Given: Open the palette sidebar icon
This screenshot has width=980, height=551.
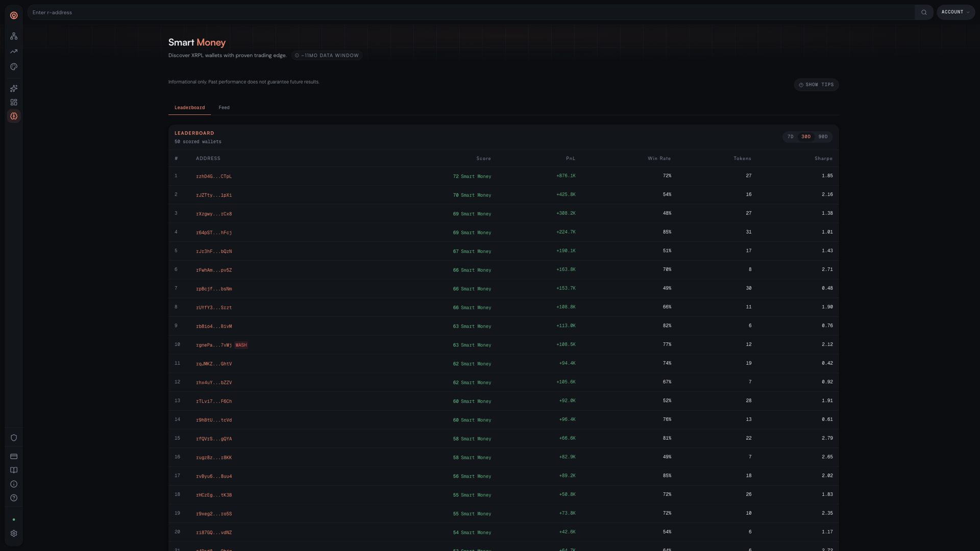Looking at the screenshot, I should coord(14,67).
